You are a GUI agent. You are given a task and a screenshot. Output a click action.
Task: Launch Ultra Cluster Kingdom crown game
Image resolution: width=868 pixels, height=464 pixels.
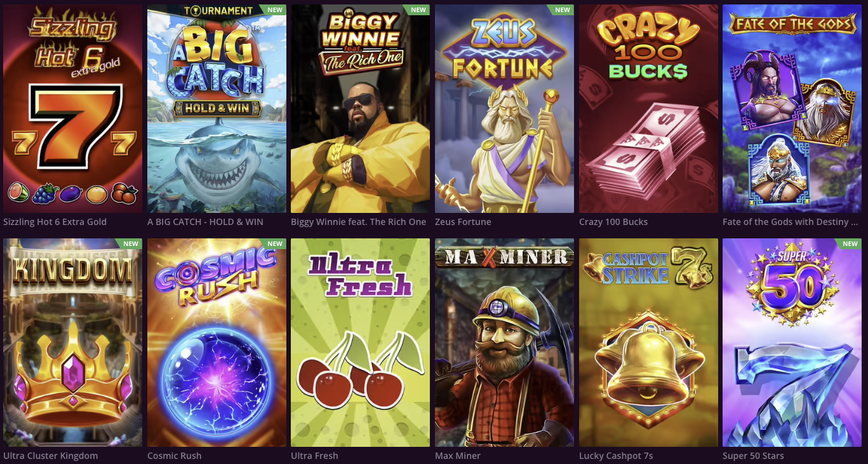[x=72, y=343]
